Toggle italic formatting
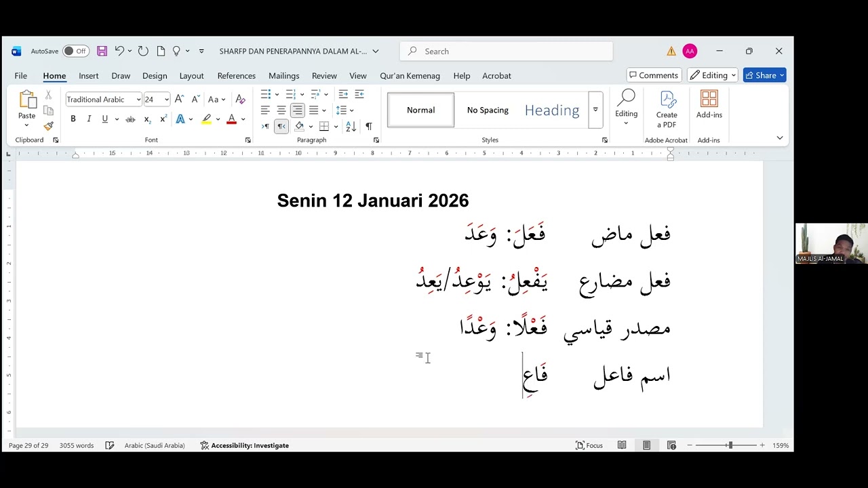Screen dimensions: 868x488 click(x=89, y=119)
